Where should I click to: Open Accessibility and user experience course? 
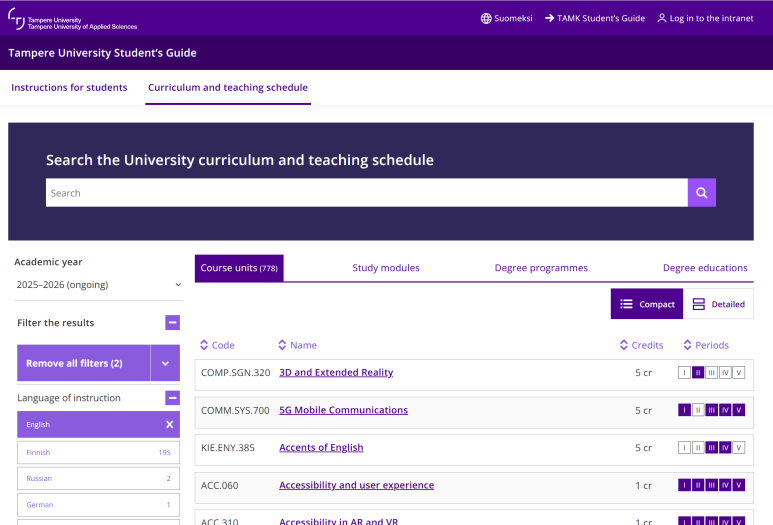[x=357, y=485]
